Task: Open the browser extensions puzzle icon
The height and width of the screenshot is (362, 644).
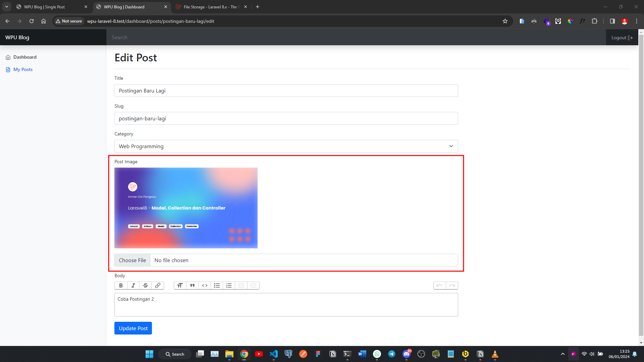Action: tap(595, 21)
